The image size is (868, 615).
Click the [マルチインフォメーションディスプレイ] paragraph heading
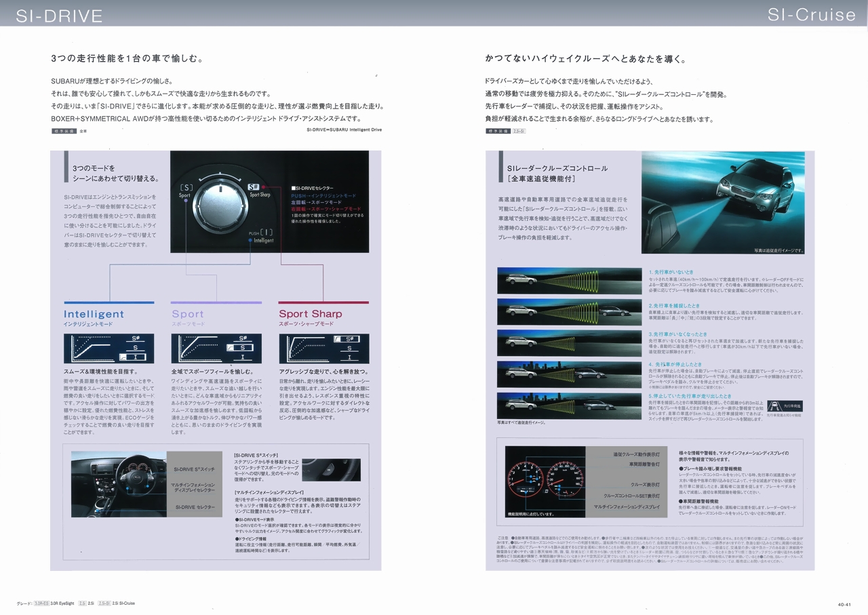(269, 492)
